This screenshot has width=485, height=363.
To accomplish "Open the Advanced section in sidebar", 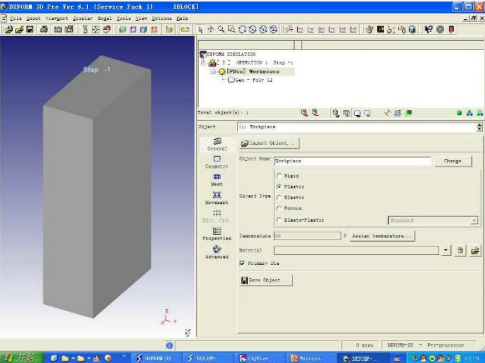I will point(217,252).
